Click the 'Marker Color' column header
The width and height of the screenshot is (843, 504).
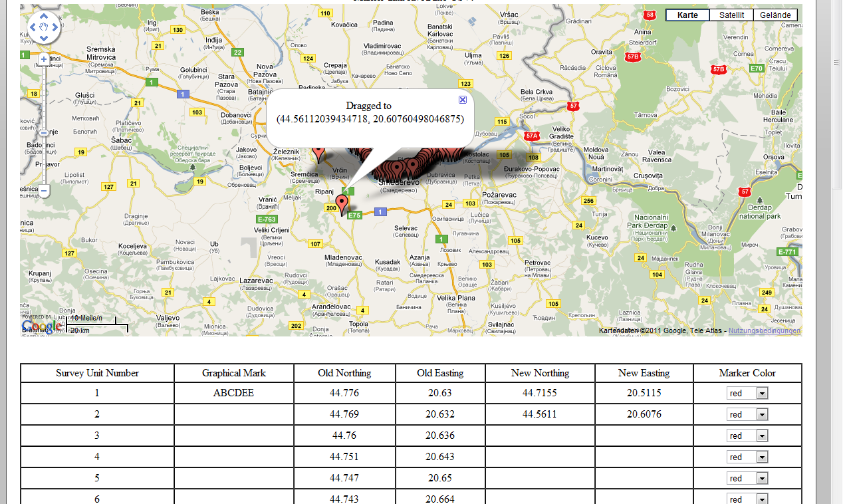click(747, 373)
